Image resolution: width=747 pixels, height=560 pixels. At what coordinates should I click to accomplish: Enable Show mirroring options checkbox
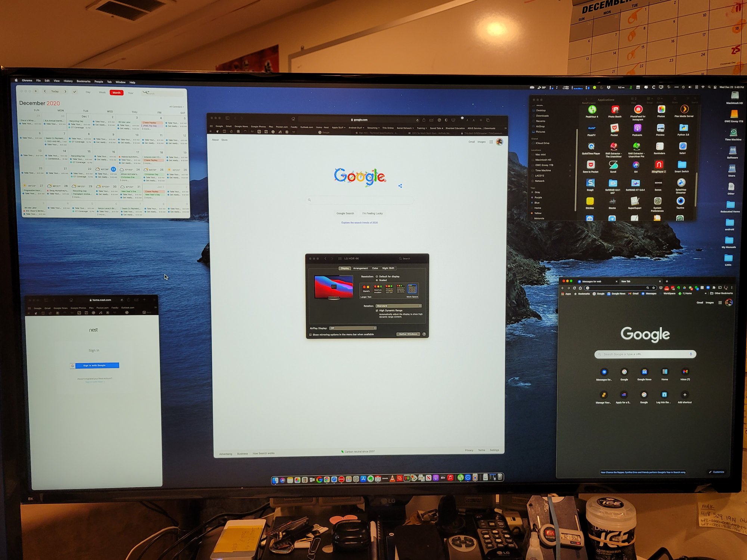tap(310, 335)
